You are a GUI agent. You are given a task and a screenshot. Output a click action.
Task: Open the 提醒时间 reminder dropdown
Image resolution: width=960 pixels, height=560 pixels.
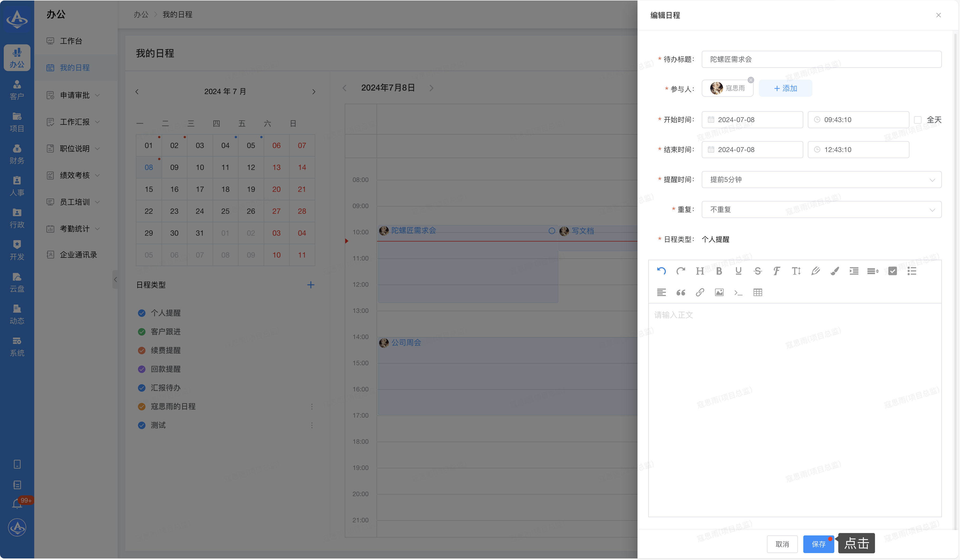pos(821,180)
